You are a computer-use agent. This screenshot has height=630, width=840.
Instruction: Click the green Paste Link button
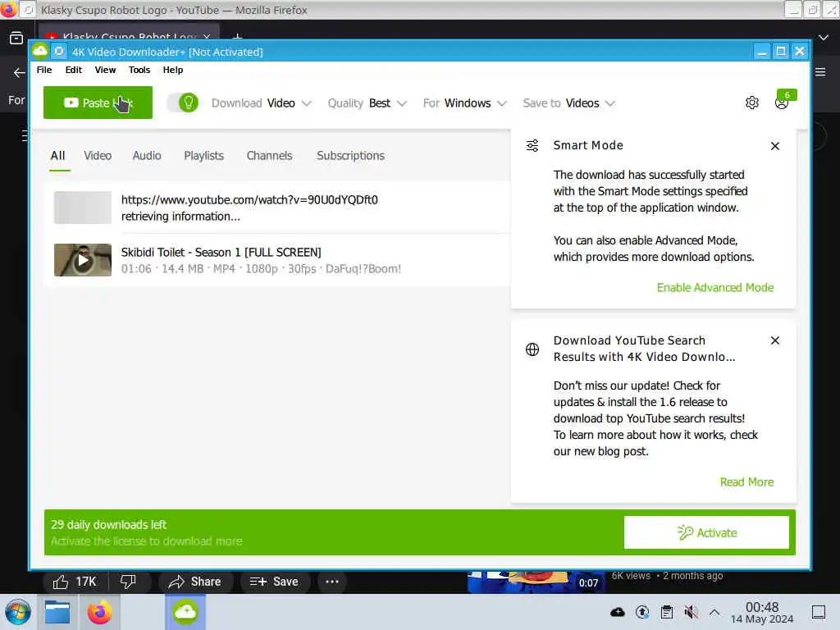(x=98, y=103)
